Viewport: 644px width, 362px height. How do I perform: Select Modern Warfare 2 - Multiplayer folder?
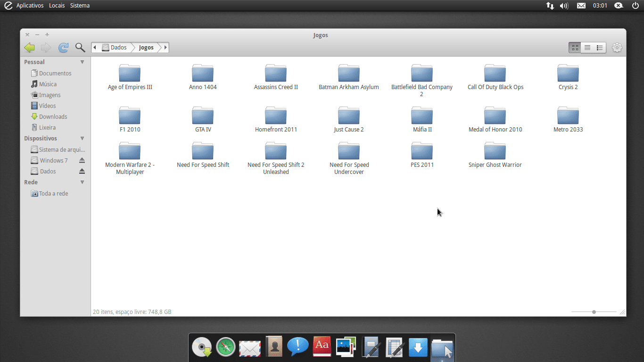pyautogui.click(x=130, y=158)
